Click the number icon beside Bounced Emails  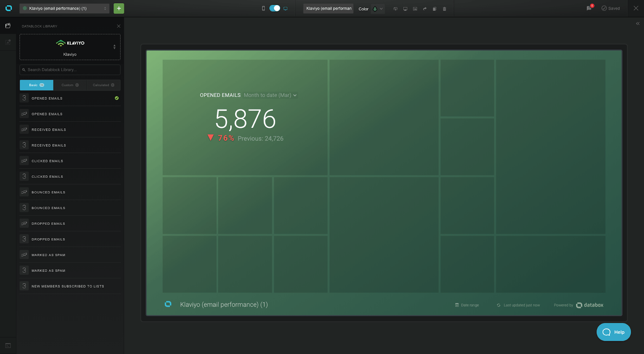point(24,208)
